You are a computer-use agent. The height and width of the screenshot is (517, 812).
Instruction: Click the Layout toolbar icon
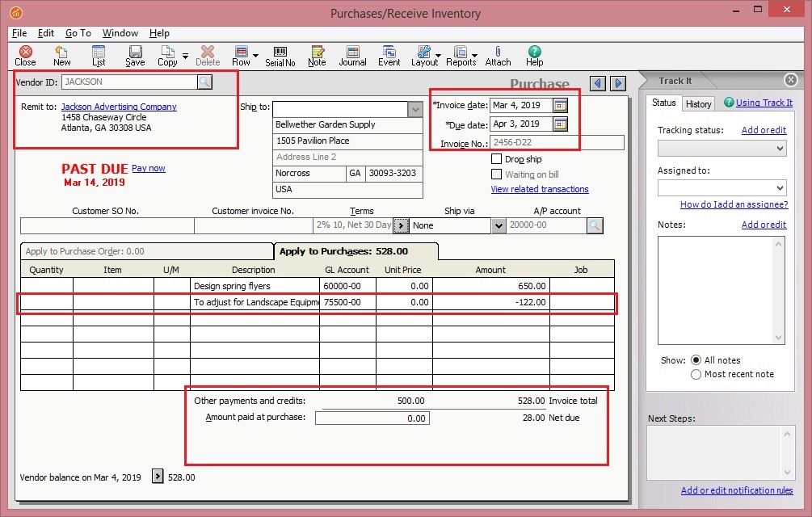pyautogui.click(x=424, y=56)
